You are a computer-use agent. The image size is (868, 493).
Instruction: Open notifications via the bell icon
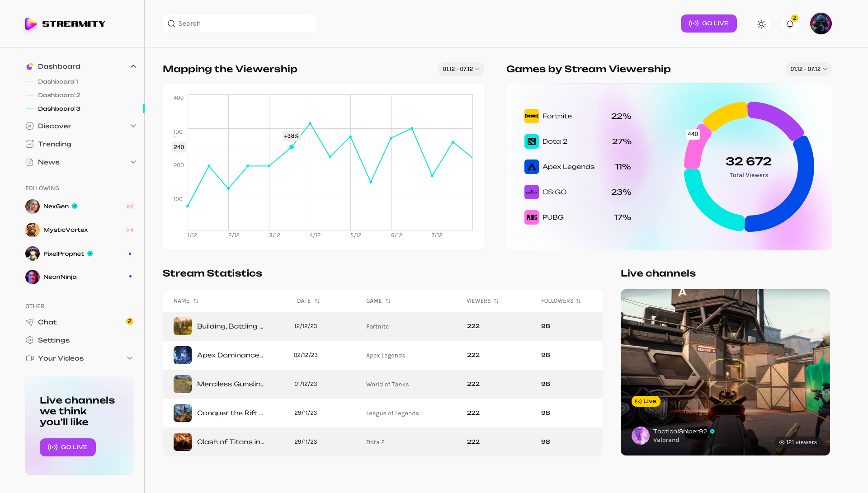[x=790, y=24]
